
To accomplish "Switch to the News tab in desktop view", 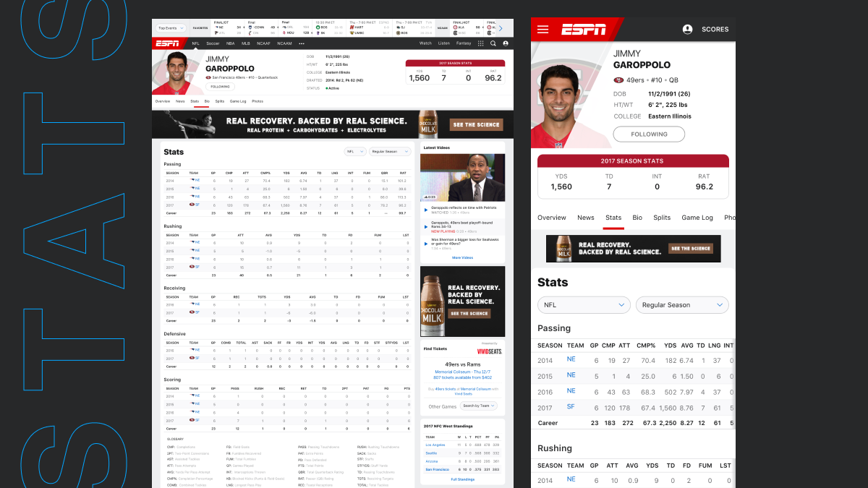I will [180, 101].
